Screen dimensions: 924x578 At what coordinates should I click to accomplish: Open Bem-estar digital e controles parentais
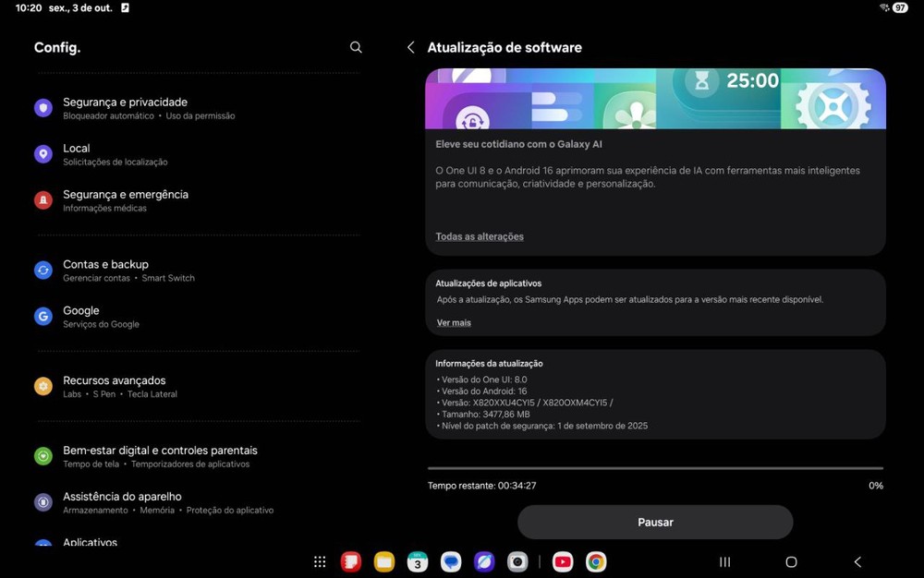tap(198, 455)
